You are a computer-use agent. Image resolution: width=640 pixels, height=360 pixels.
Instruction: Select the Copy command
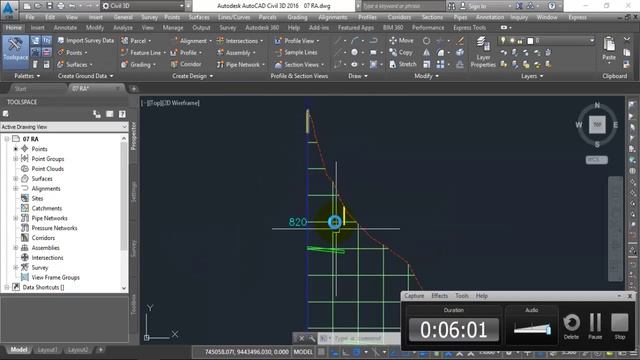[x=401, y=52]
